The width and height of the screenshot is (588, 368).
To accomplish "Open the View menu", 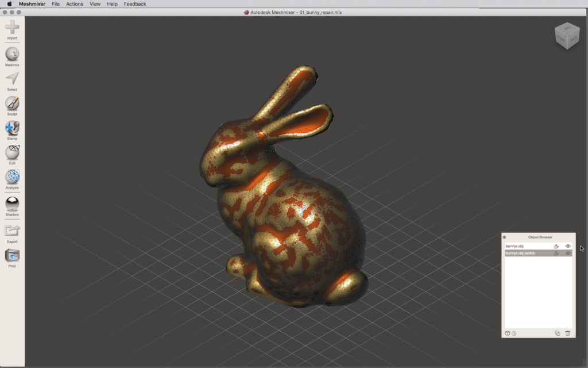I will [95, 4].
